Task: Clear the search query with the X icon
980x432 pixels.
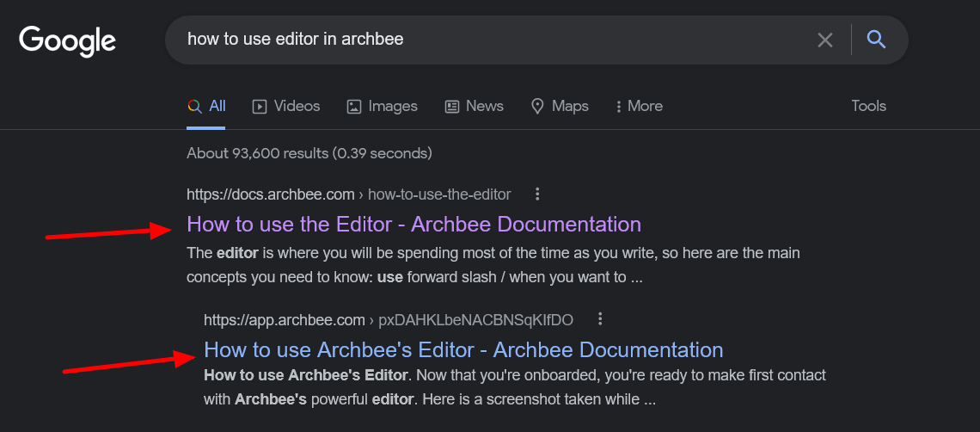Action: 824,40
